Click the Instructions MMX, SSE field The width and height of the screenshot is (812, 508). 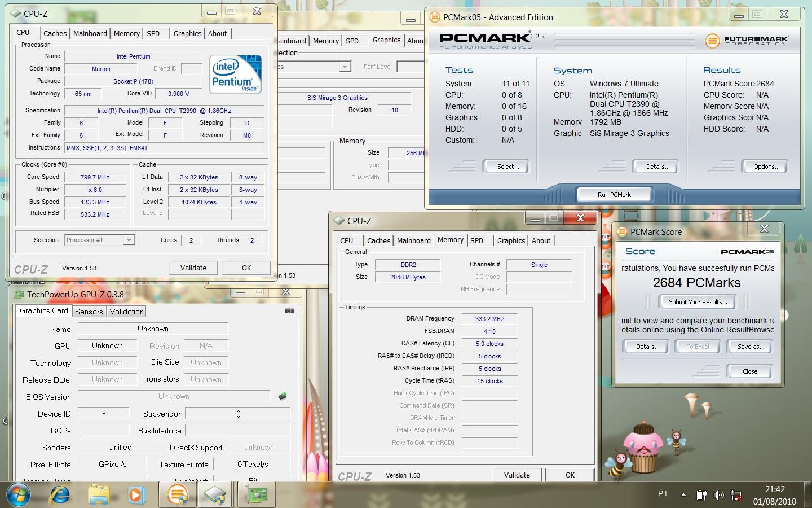click(x=164, y=148)
